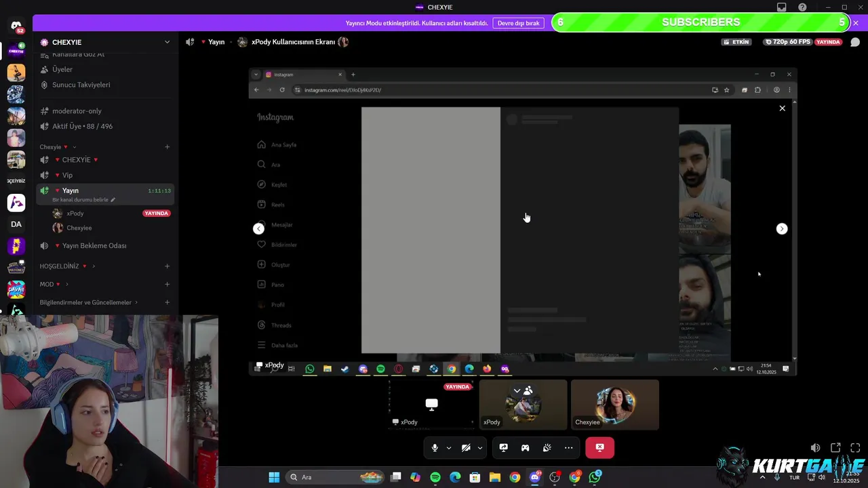Open Microsoft Edge from taskbar

(x=455, y=477)
